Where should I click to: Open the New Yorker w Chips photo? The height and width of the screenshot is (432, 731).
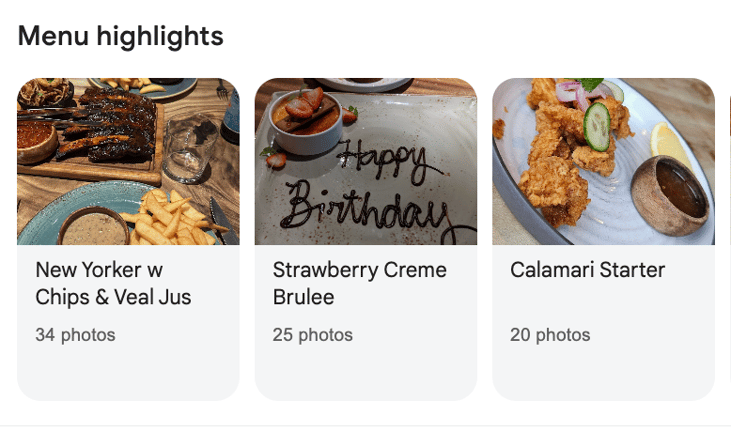[x=128, y=161]
